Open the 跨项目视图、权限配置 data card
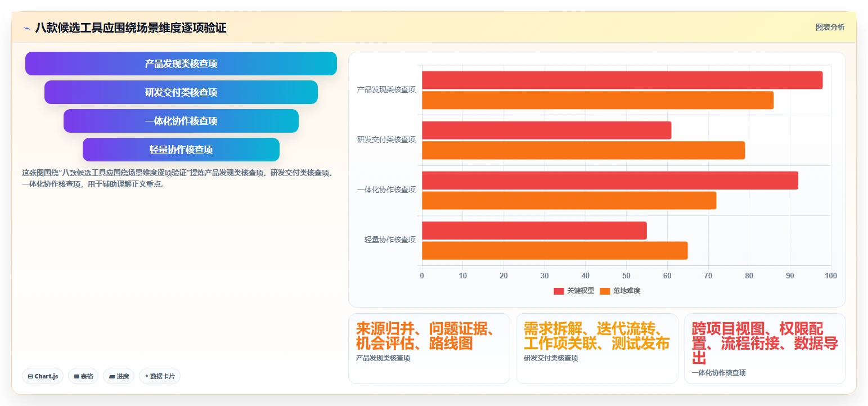The height and width of the screenshot is (406, 868). point(765,349)
